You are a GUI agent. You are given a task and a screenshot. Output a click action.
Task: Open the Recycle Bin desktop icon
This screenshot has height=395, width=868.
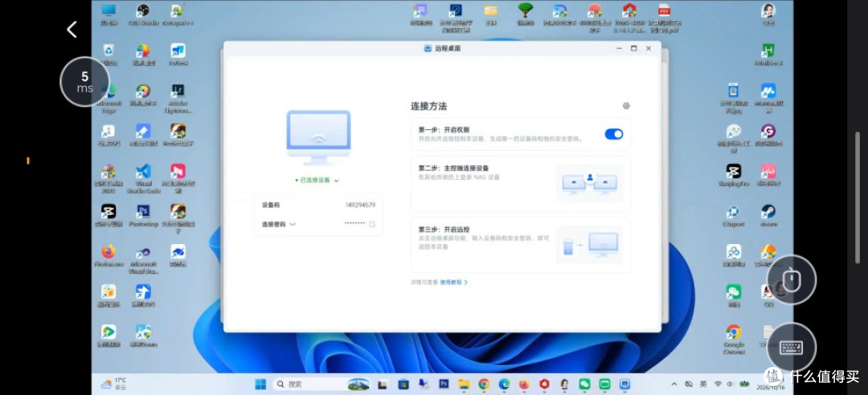pos(108,55)
